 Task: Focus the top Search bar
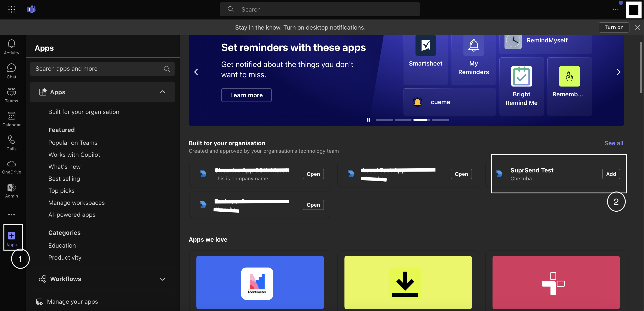(x=319, y=9)
